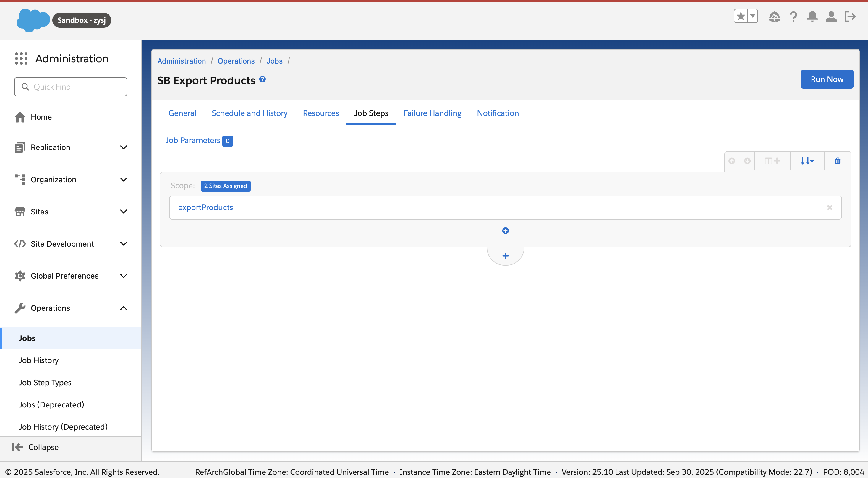Remove exportProducts step via the X control
This screenshot has width=868, height=478.
click(x=830, y=207)
